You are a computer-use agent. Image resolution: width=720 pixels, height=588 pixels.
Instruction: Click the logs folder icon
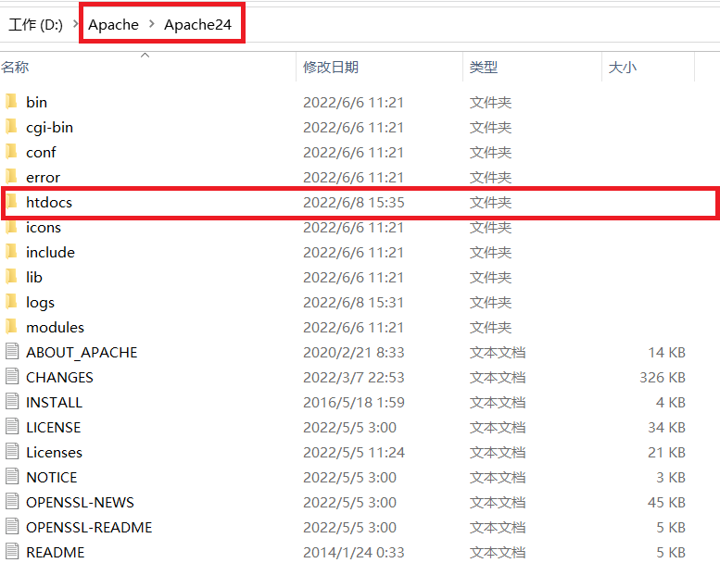[11, 302]
